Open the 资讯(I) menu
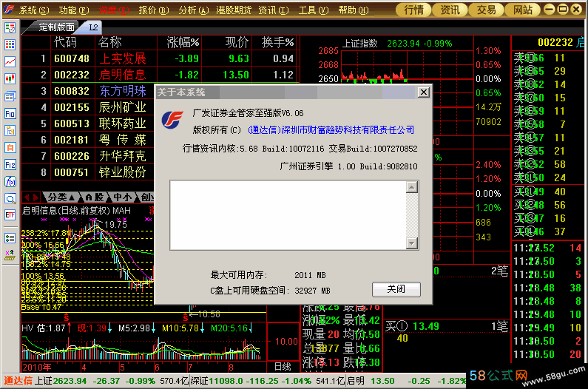This screenshot has height=389, width=588. pyautogui.click(x=274, y=10)
